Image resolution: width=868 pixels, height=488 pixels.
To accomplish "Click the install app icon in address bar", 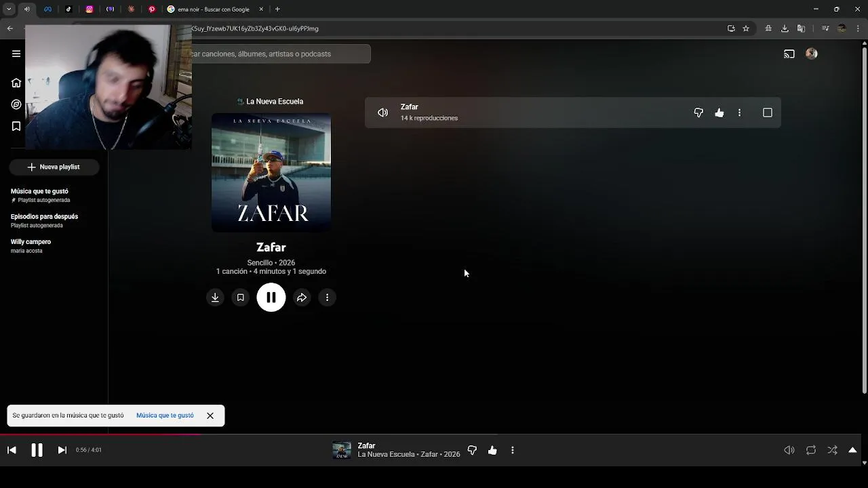I will pos(731,28).
